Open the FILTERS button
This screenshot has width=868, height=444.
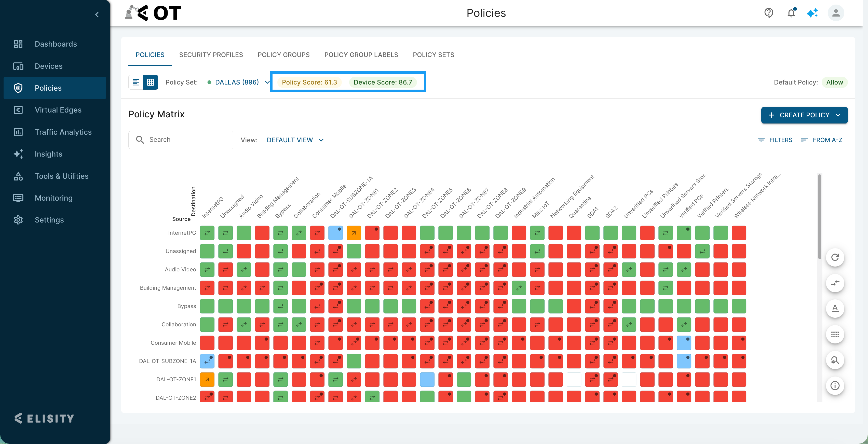point(775,140)
